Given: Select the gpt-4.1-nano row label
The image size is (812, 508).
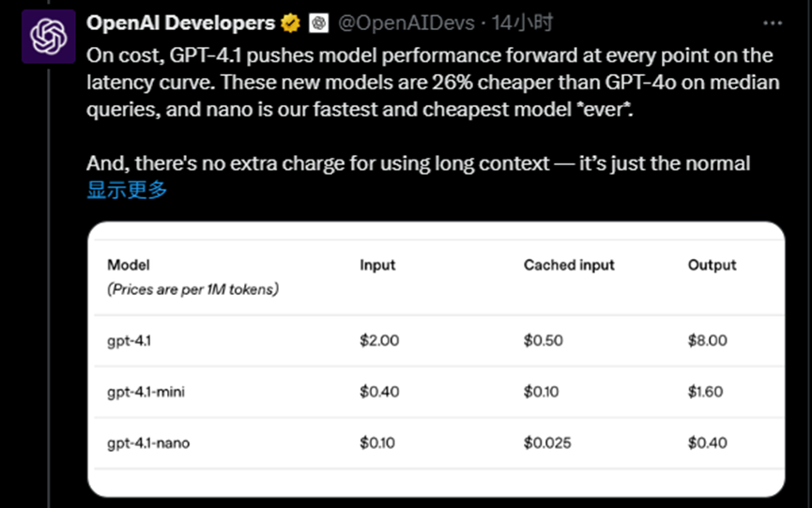Looking at the screenshot, I should click(x=148, y=442).
